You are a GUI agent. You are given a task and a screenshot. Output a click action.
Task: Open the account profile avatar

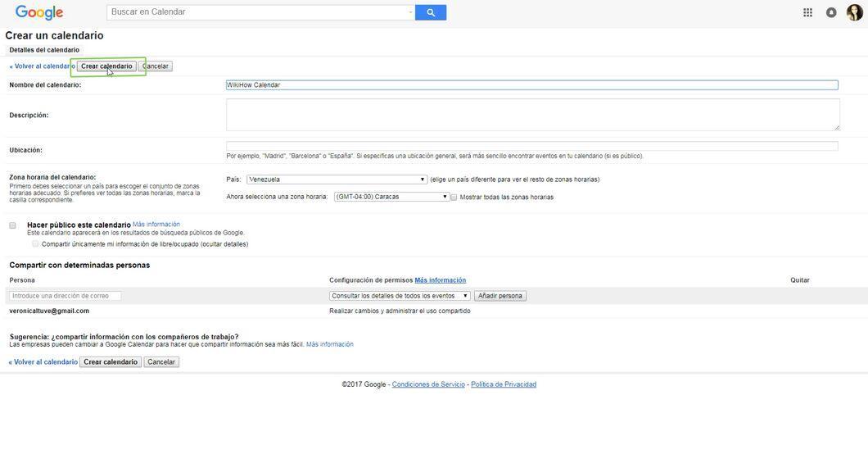click(855, 12)
